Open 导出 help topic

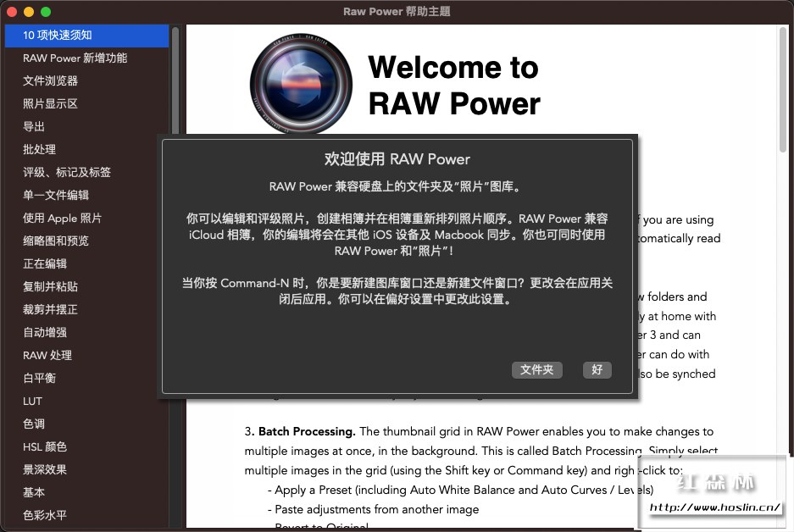tap(86, 126)
